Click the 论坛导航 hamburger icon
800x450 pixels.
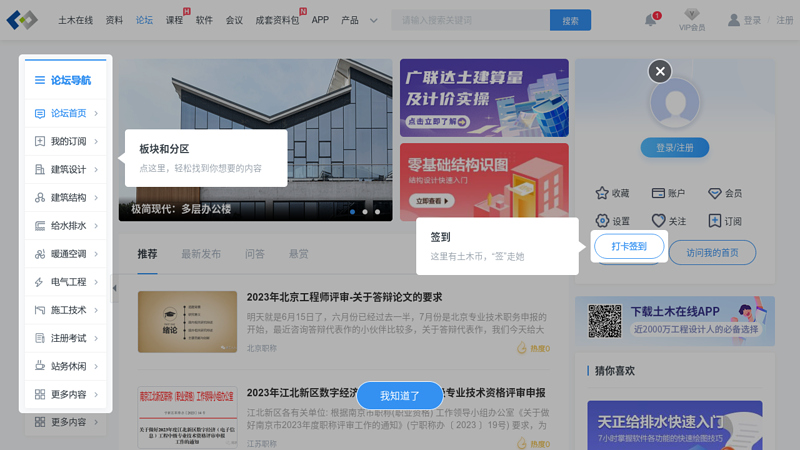coord(40,80)
